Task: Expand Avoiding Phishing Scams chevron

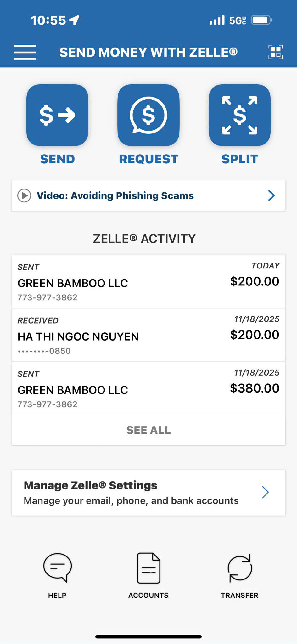Action: point(271,195)
